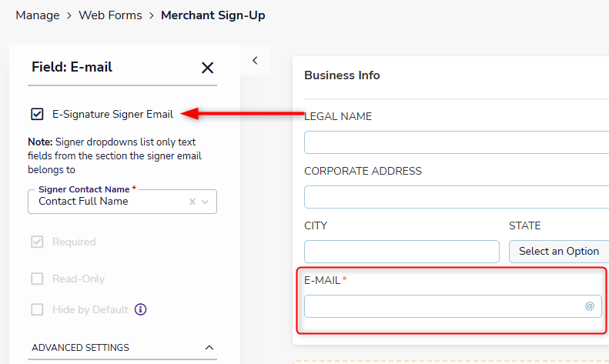Click the info icon beside Hide by Default

click(141, 309)
